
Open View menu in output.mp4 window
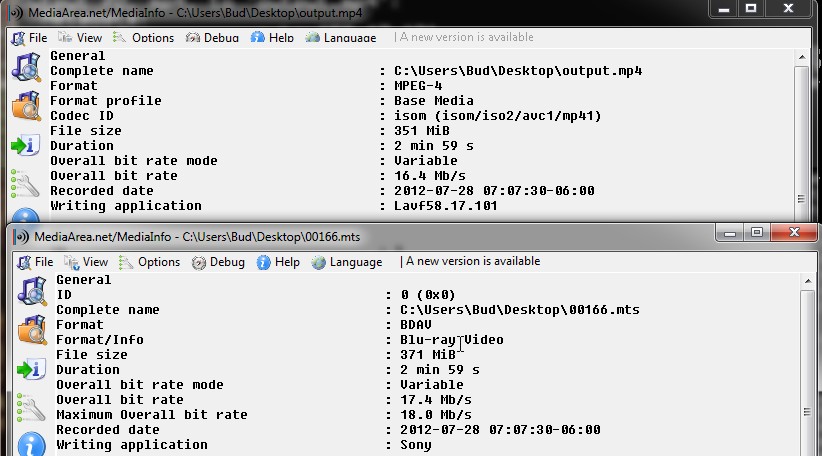click(x=80, y=38)
